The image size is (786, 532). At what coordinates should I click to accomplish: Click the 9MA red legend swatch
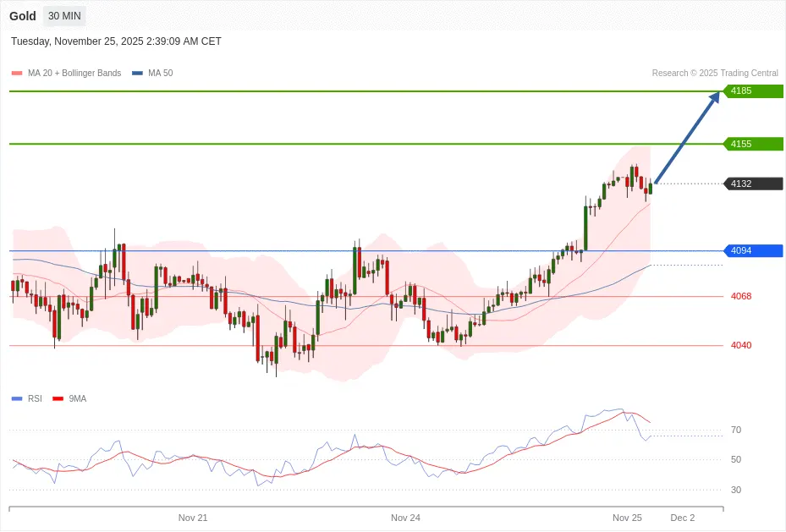(58, 398)
